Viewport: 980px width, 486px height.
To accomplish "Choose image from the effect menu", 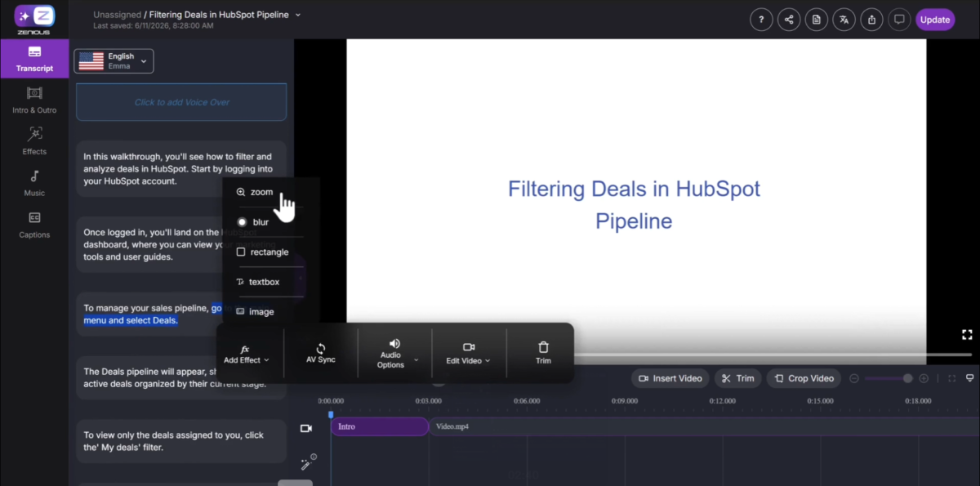I will tap(256, 312).
